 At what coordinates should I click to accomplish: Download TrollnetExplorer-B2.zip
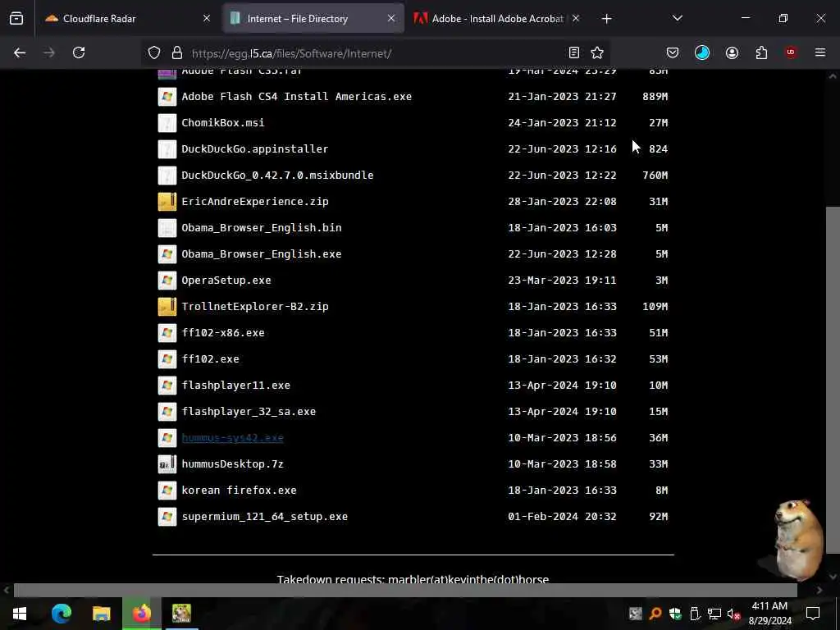click(255, 307)
